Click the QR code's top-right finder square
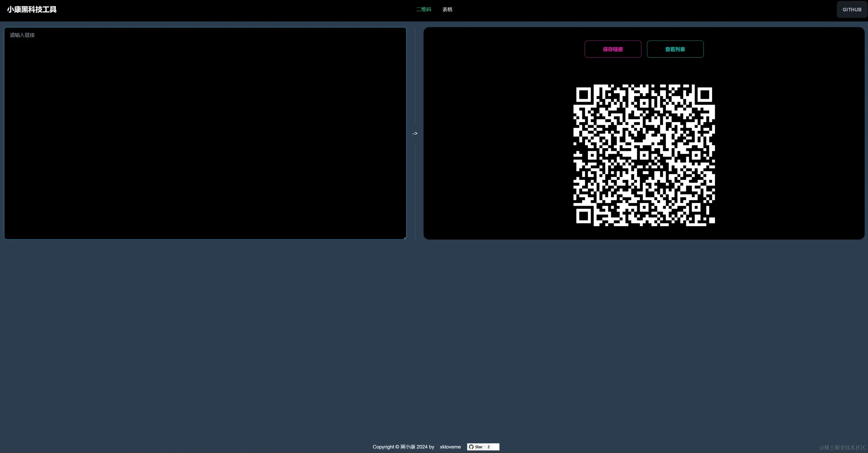 705,95
